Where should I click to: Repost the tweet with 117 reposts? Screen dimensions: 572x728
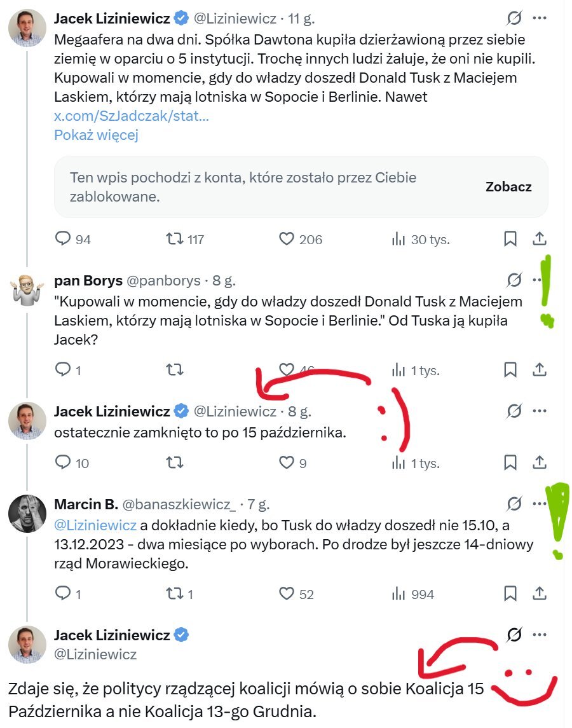tap(174, 239)
